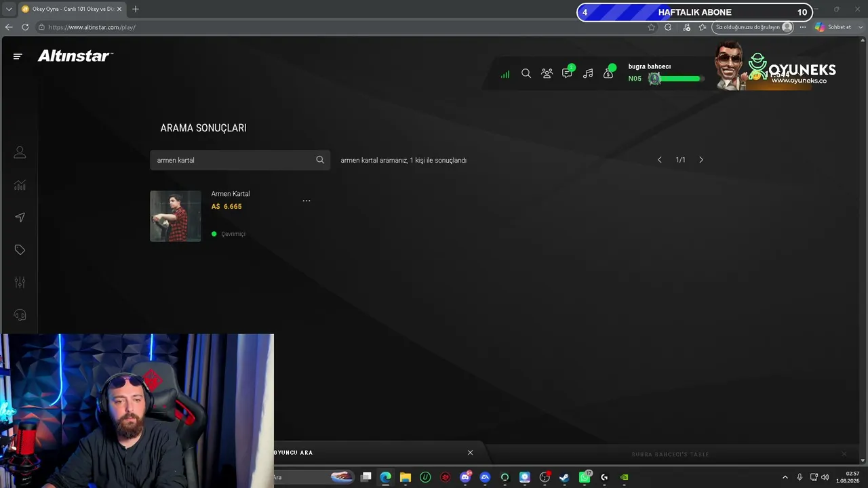Go to next results page arrow

tap(701, 160)
